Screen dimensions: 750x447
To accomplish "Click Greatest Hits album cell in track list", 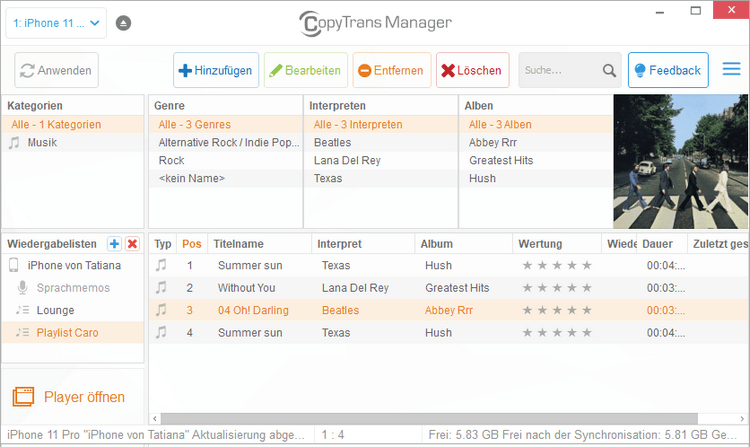I will pos(457,288).
